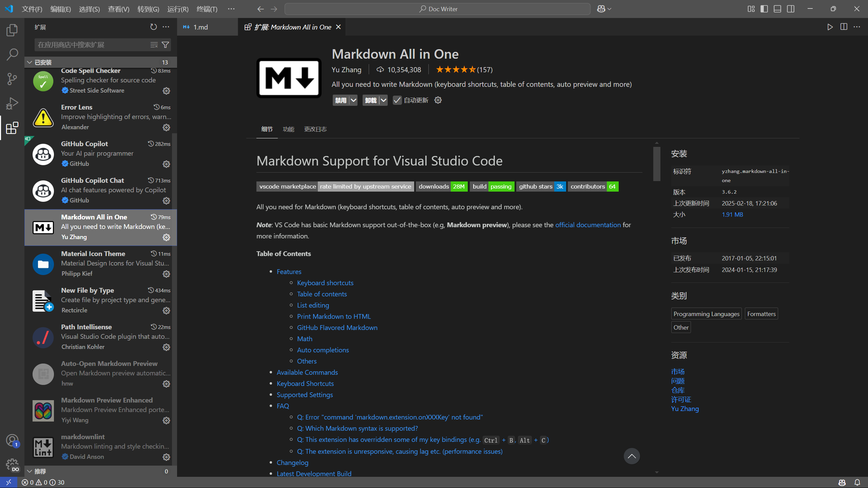Click the 仓库 link under 资源
Viewport: 868px width, 488px height.
677,390
